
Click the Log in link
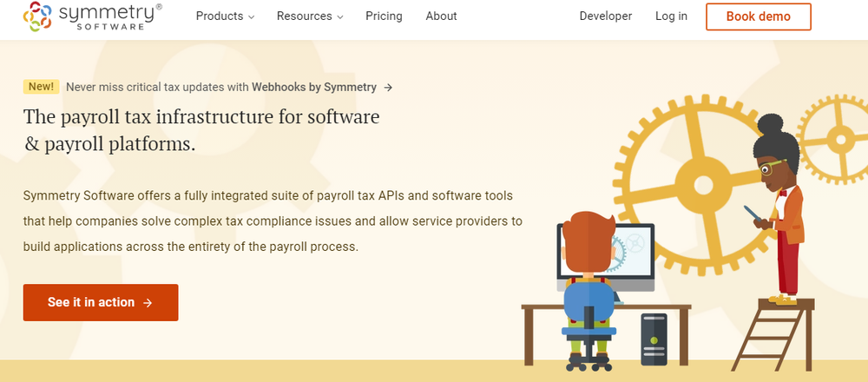[x=671, y=16]
